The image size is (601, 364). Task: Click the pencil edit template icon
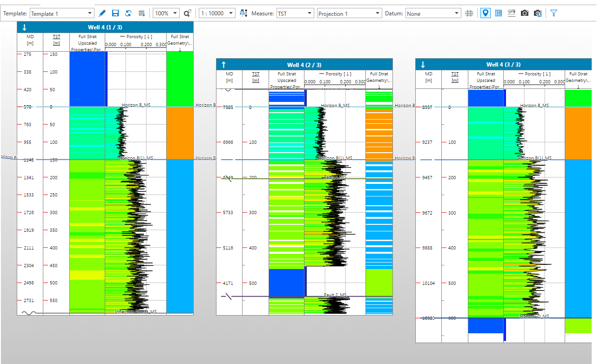coord(102,13)
